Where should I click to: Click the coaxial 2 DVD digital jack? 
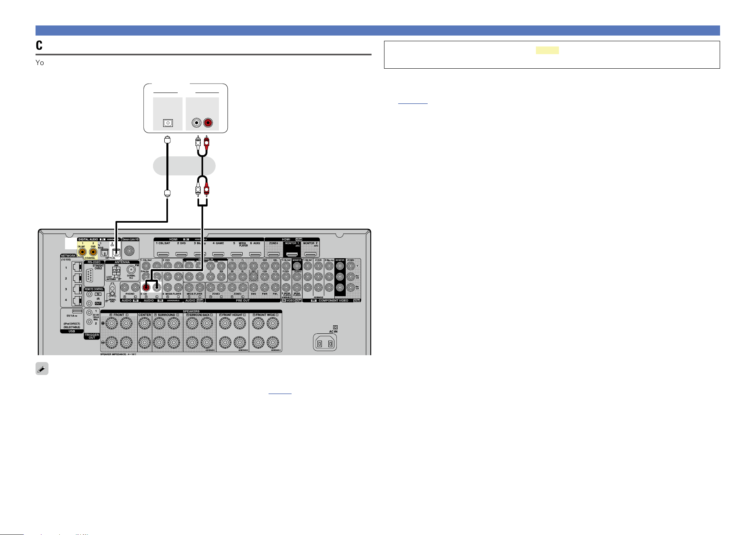click(x=93, y=252)
